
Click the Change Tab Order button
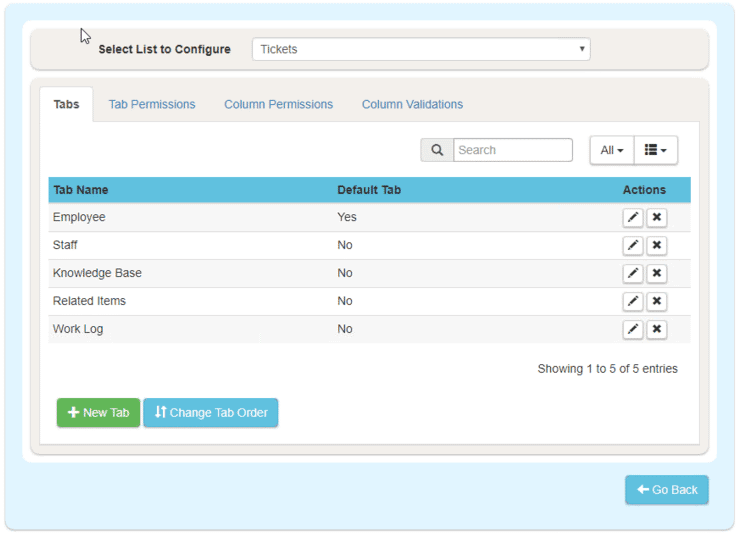(211, 412)
